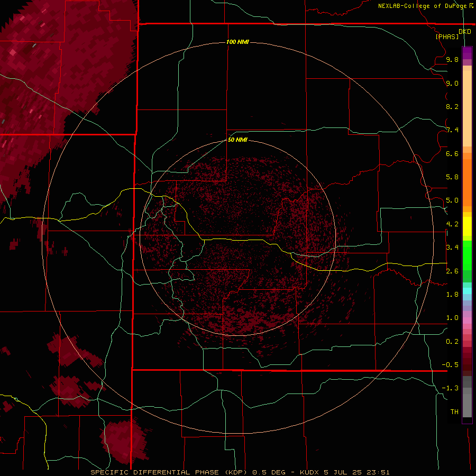Click the 7.4 scale value
The image size is (476, 476).
[452, 130]
